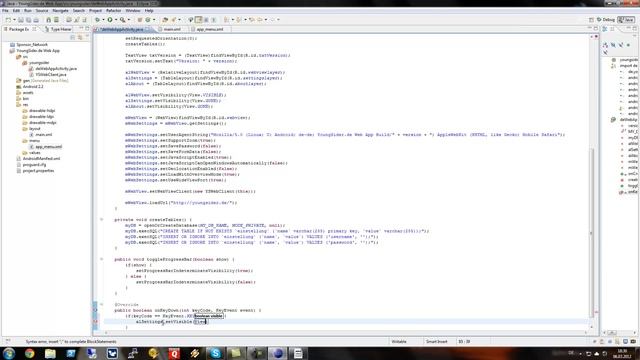Select the Type Hierarchy tab

coord(60,29)
